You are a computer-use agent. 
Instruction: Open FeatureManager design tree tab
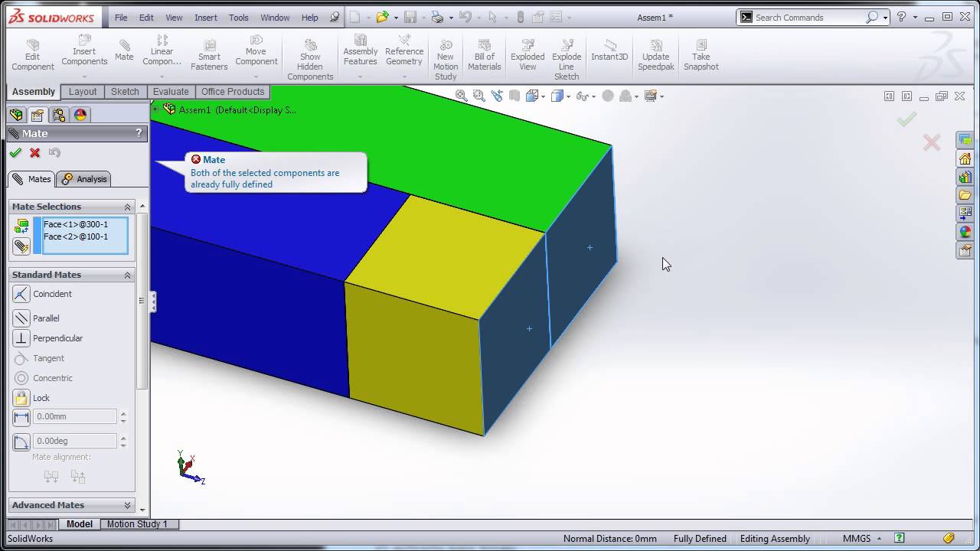16,115
